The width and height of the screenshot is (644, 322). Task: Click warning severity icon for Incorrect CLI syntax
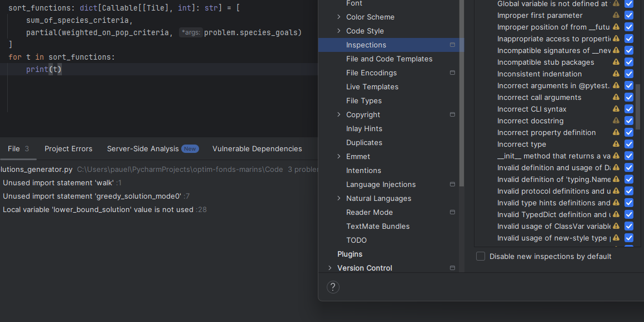tap(616, 109)
